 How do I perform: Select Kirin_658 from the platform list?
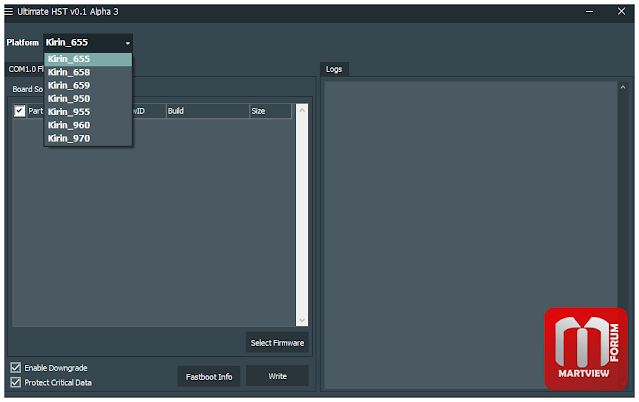coord(88,72)
